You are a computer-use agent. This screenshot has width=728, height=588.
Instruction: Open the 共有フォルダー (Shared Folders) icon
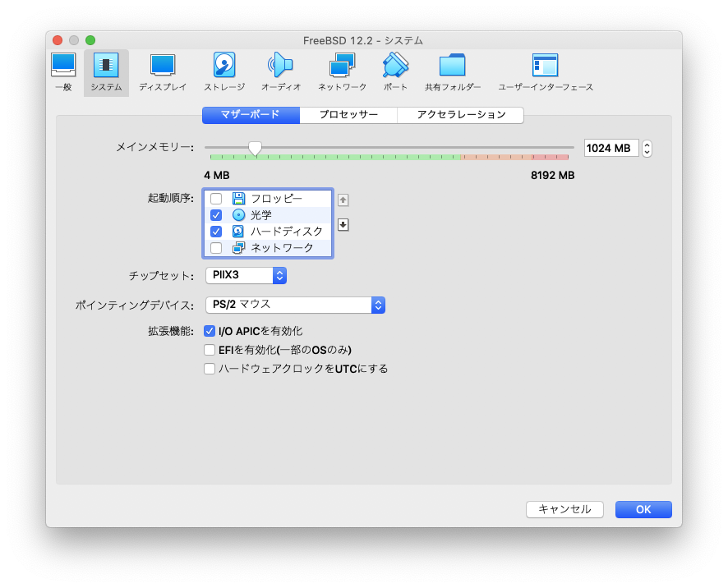coord(453,71)
